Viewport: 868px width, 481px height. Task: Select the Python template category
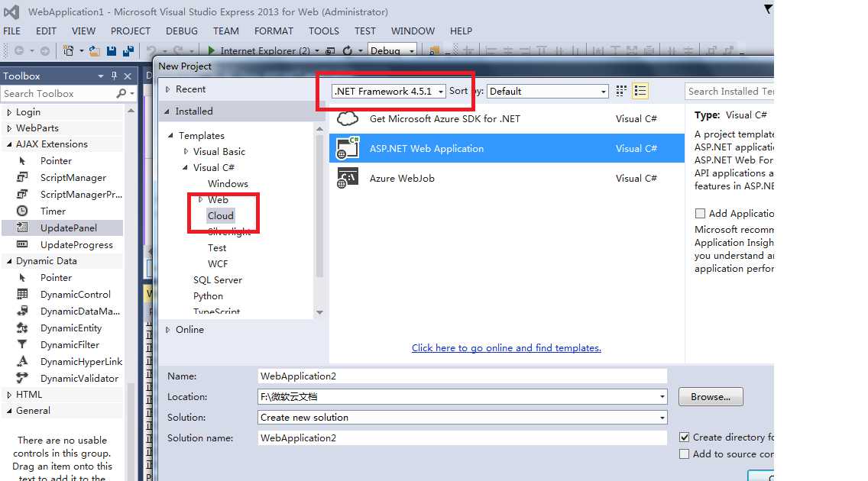click(208, 295)
